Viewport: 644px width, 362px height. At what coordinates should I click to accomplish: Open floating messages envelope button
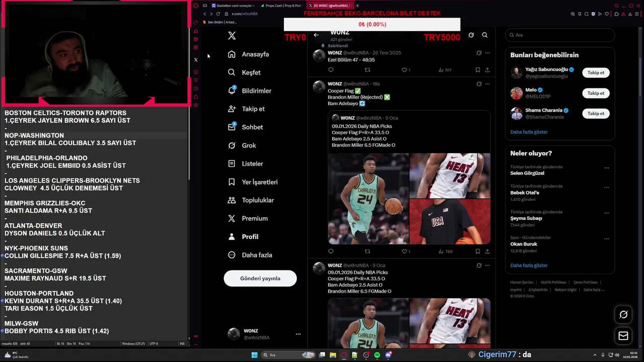pos(623,336)
